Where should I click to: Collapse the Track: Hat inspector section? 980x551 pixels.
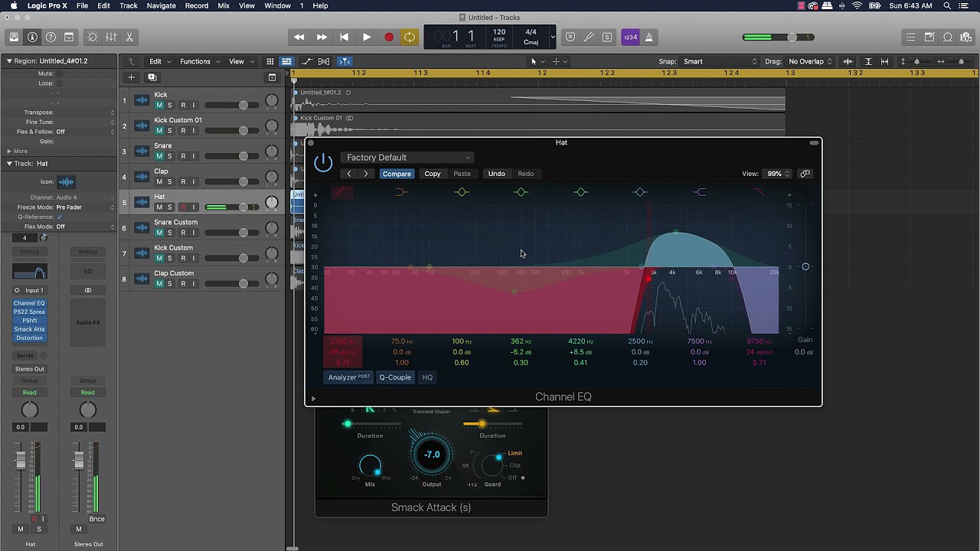[9, 164]
